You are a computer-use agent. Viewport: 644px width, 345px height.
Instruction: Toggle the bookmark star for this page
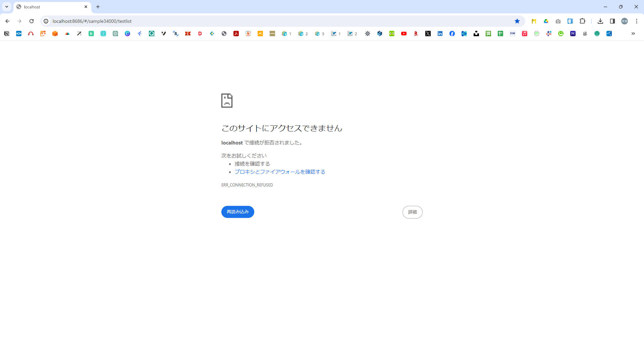(x=518, y=21)
